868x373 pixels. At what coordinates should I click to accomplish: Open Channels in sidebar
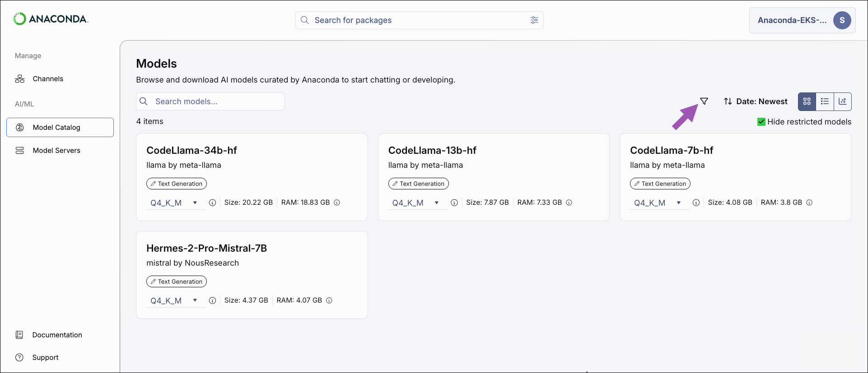click(60, 79)
